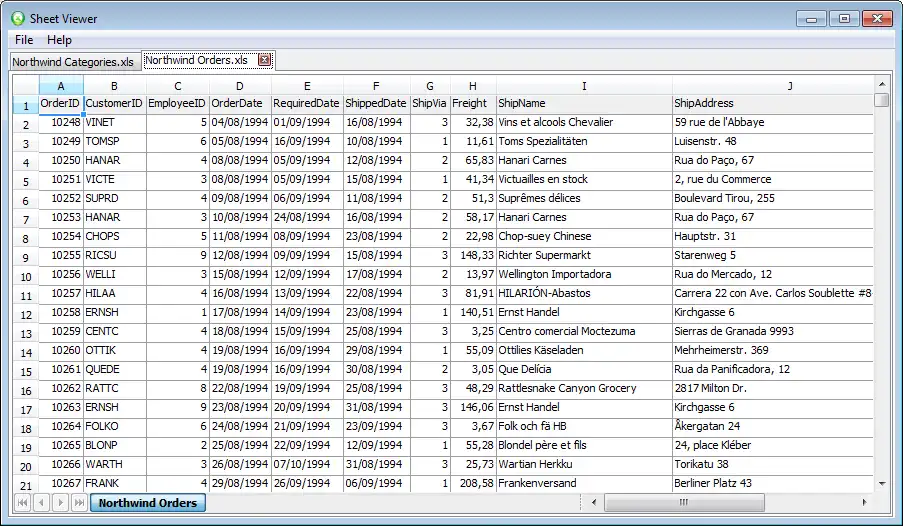Image resolution: width=903 pixels, height=526 pixels.
Task: Click the ShipName header cell
Action: pos(585,103)
